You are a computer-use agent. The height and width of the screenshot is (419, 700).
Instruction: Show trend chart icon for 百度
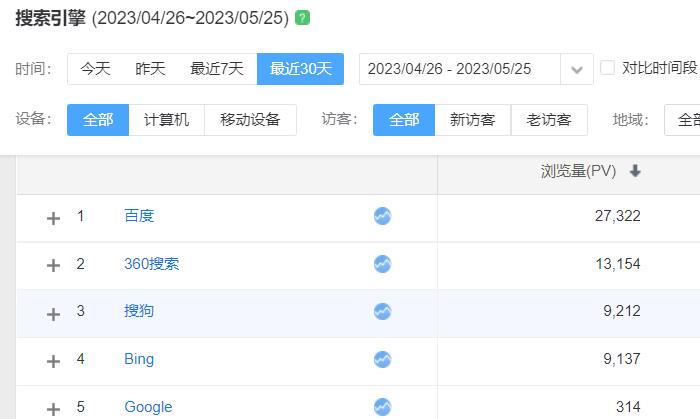(x=382, y=216)
